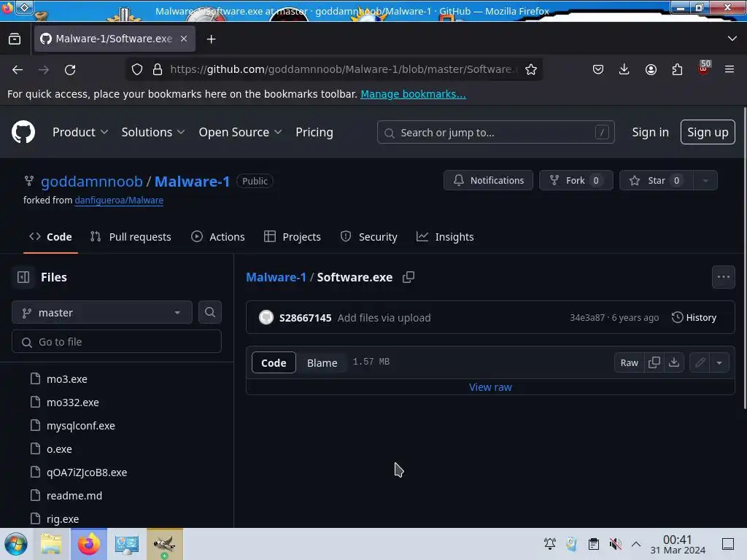Screen dimensions: 747x560
Task: Click the Sign up button
Action: point(708,132)
